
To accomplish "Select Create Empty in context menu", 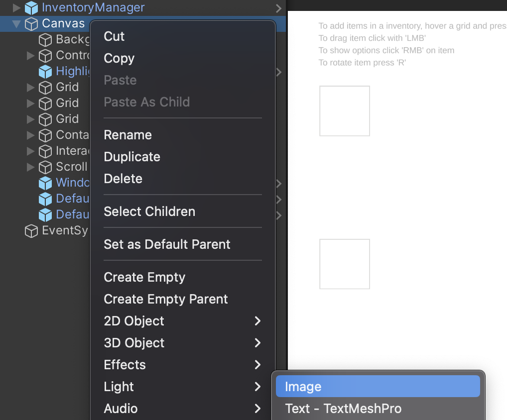I will 144,277.
